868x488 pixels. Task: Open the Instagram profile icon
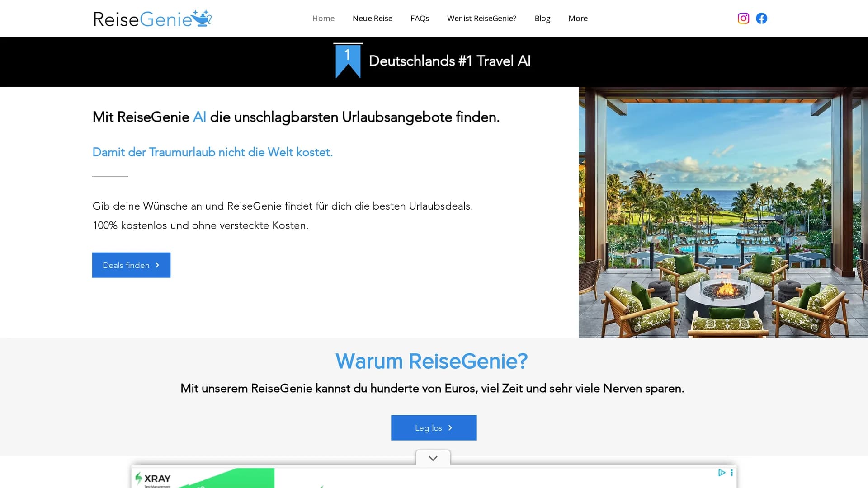743,18
